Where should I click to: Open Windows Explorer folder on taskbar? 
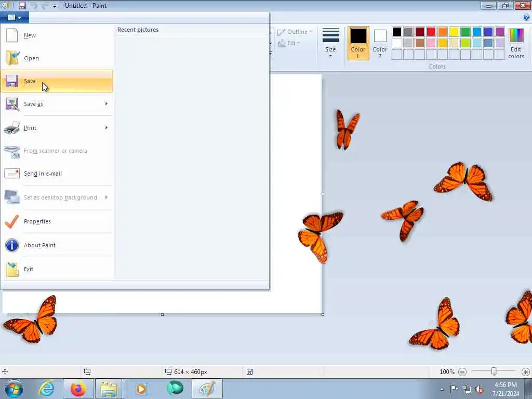pos(109,389)
